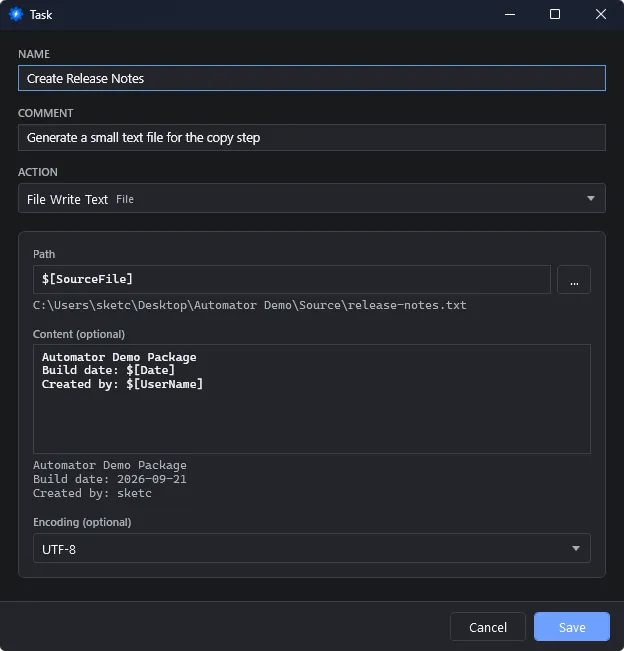Browse for a file with the '...' button

[574, 279]
